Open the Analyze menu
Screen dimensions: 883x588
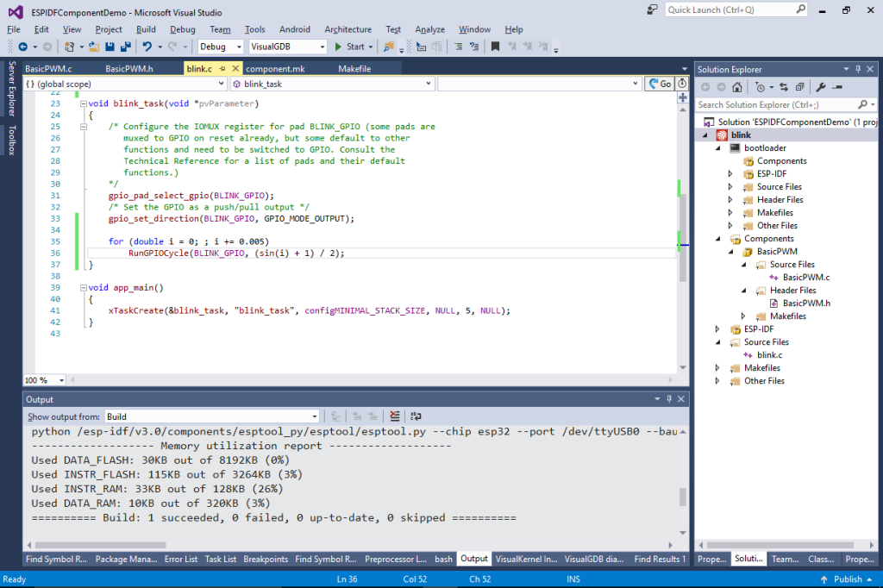[x=429, y=29]
